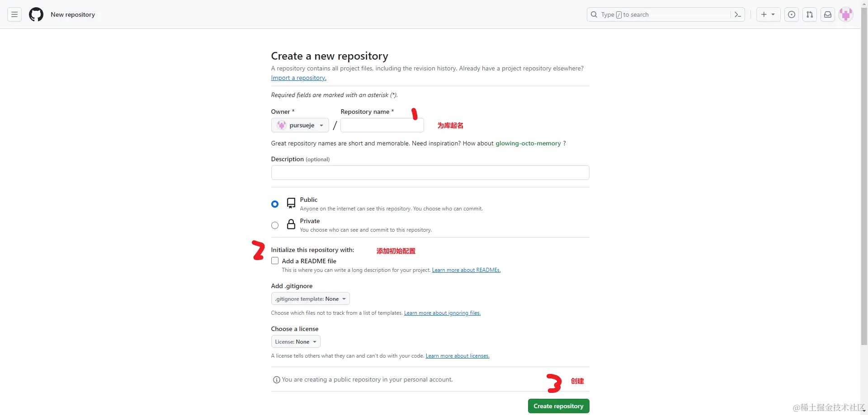This screenshot has width=868, height=415.
Task: Select the Private visibility radio button
Action: [275, 225]
